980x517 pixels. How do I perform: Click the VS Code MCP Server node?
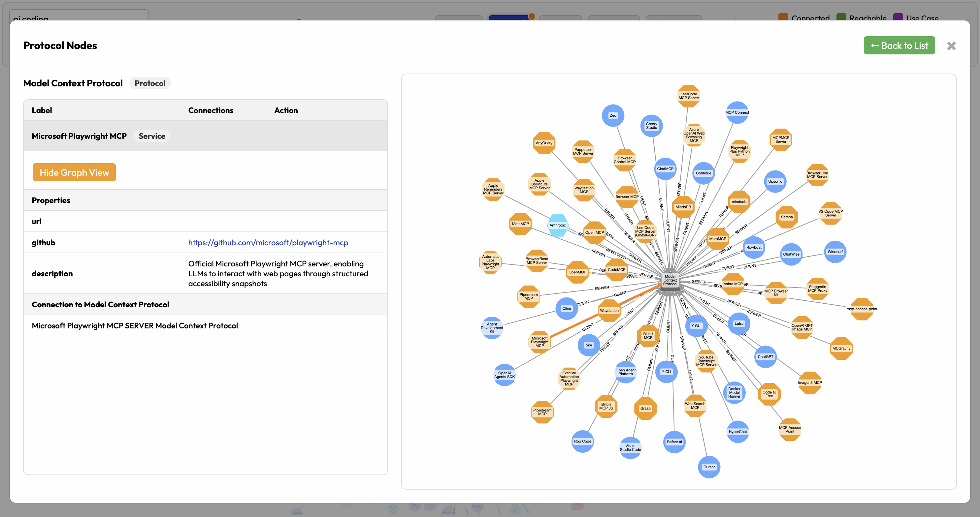831,214
